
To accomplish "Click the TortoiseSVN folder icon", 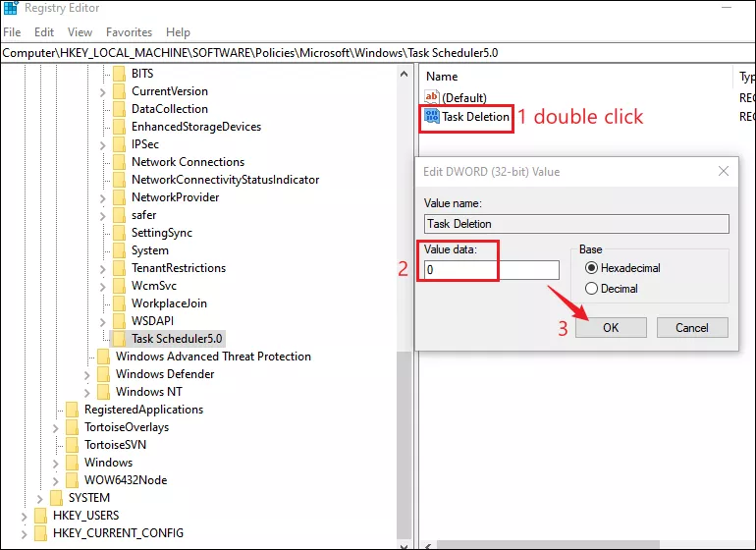I will tap(72, 445).
